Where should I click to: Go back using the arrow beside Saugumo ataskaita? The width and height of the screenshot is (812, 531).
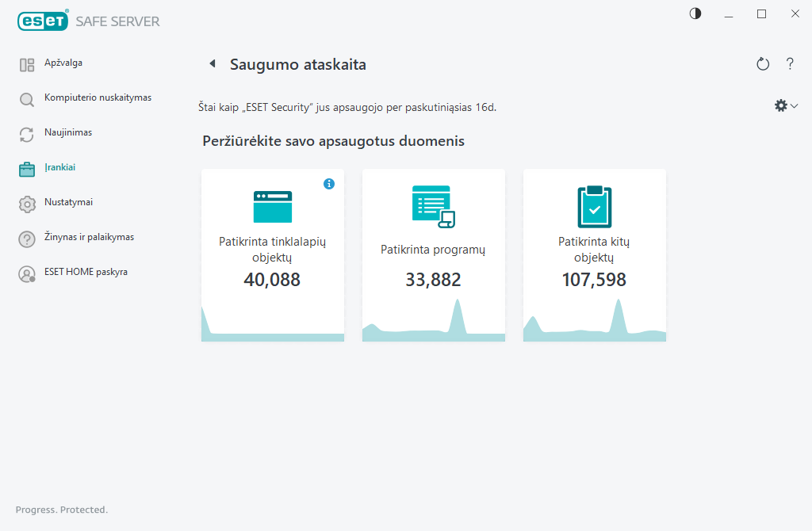[x=213, y=63]
